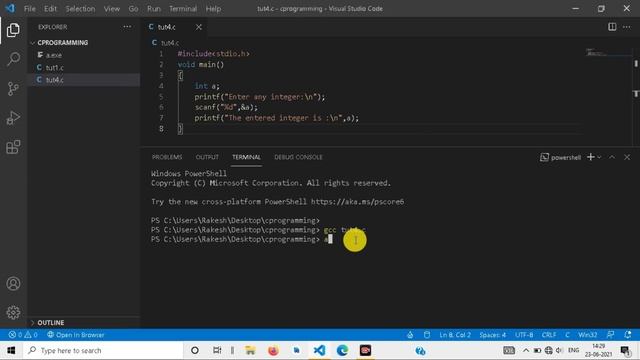This screenshot has width=640, height=360.
Task: Open the Terminal menu
Action: 183,9
